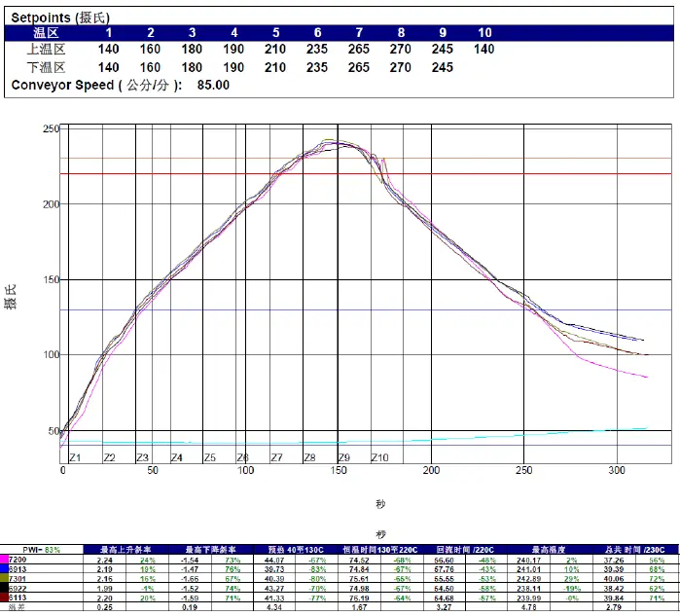Image resolution: width=680 pixels, height=616 pixels.
Task: Click probe 8113 soak time 76.19
Action: (x=359, y=598)
